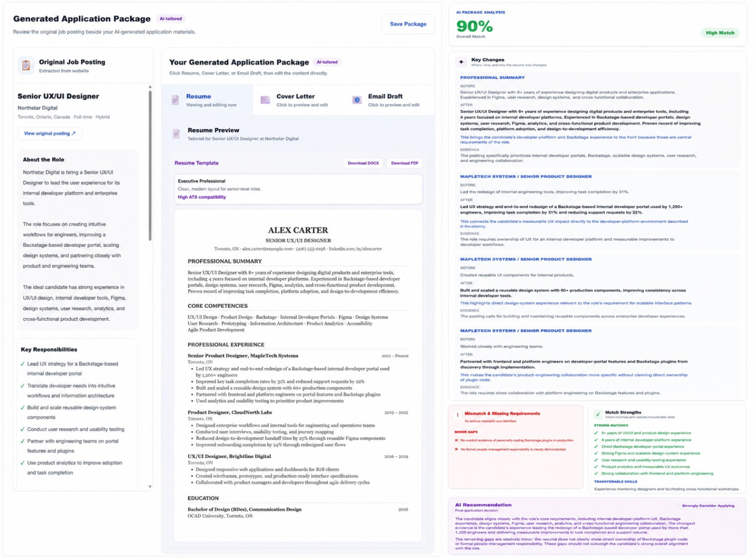Viewport: 756px width, 558px height.
Task: Open the Resume tab
Action: click(x=208, y=100)
